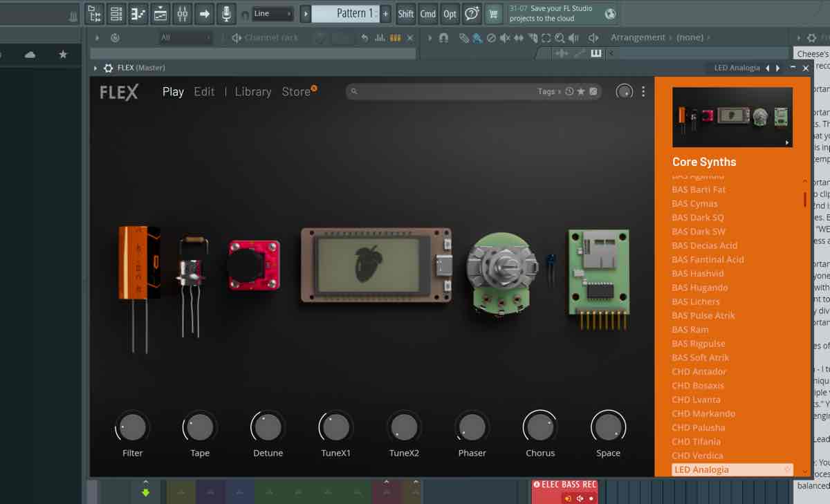Select the BAS Pulse Atrik preset
Screen dimensions: 830x504
(x=703, y=316)
